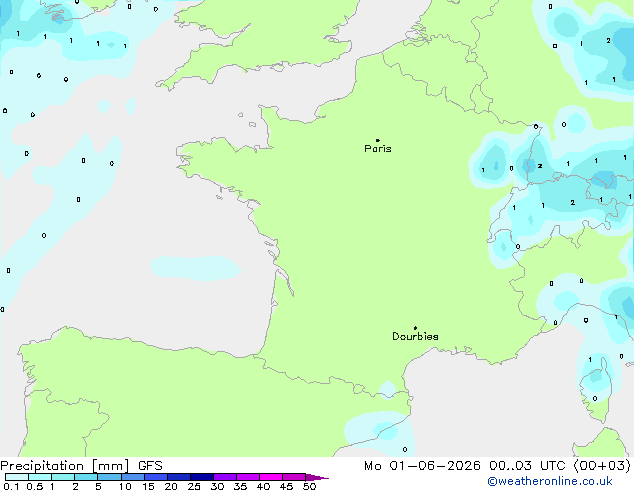Select the 30–35 mm purple legend swatch
634x490 pixels.
225,477
